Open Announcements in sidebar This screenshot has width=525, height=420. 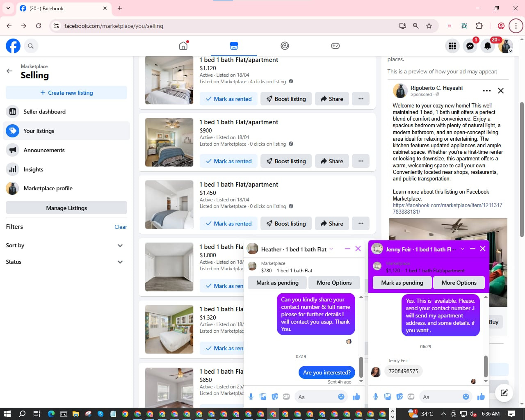(x=66, y=150)
